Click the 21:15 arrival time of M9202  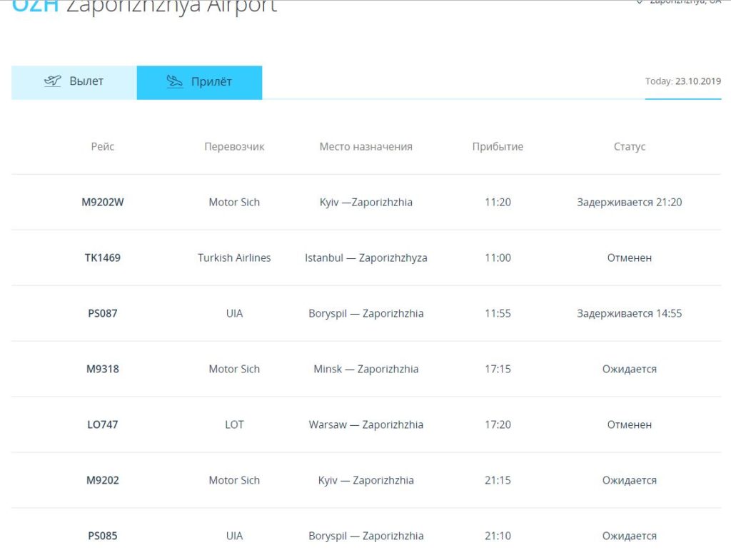coord(498,480)
